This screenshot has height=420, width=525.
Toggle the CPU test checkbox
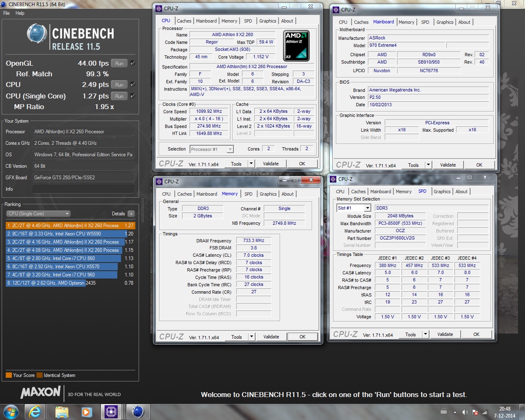(x=132, y=84)
